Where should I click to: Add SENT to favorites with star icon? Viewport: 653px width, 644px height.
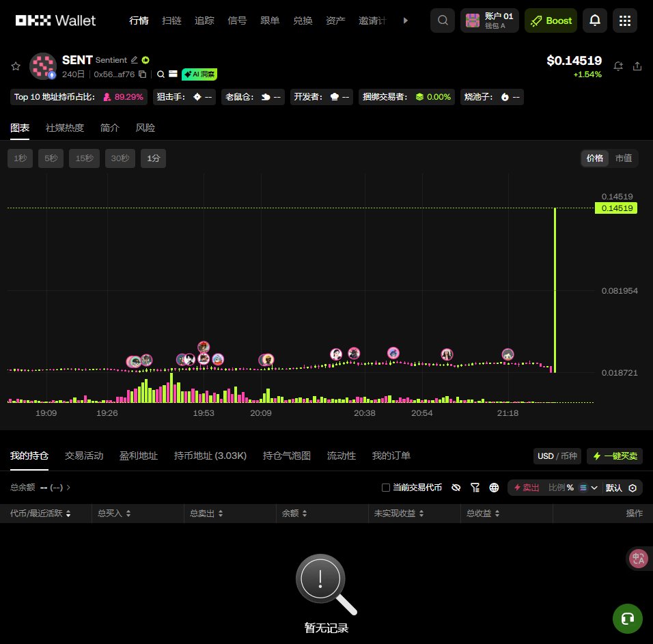[x=16, y=66]
